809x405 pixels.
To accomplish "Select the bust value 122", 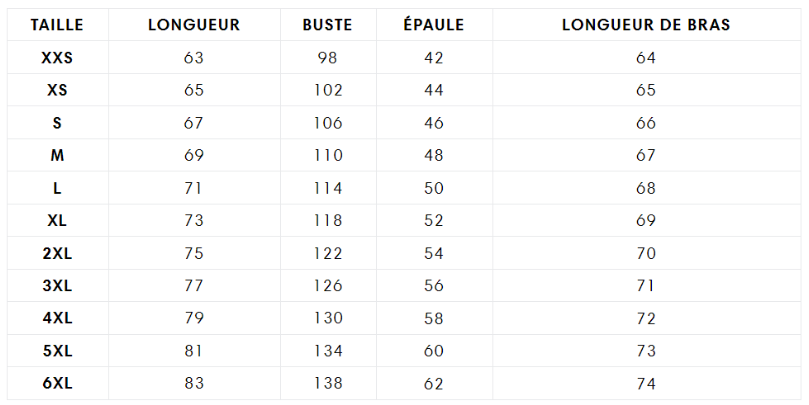I will 328,253.
